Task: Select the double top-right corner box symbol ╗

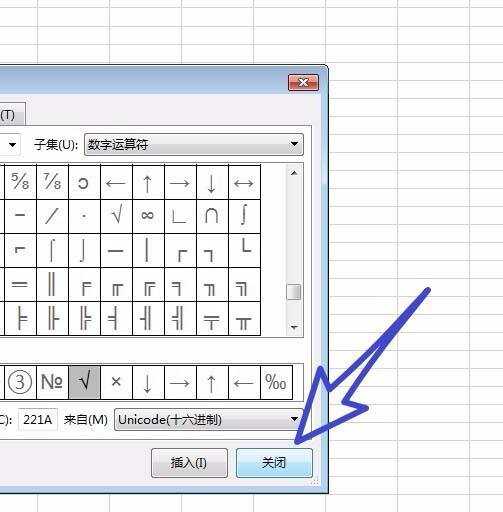Action: click(x=245, y=285)
